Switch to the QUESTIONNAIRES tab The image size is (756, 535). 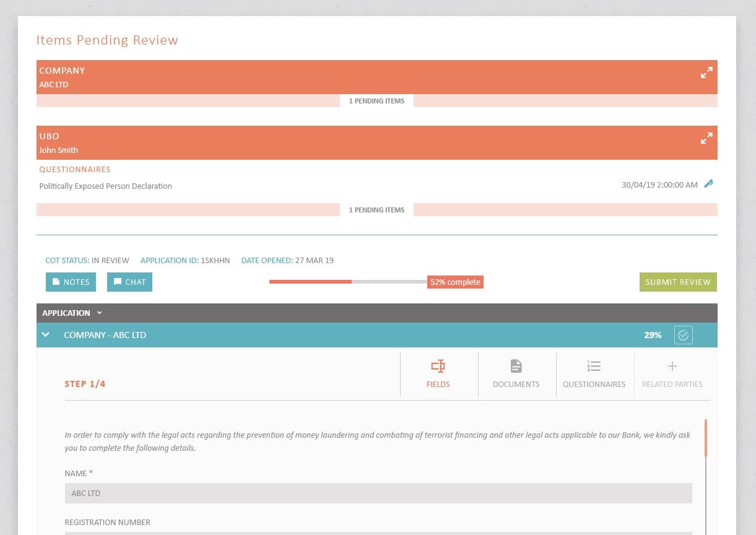tap(594, 375)
